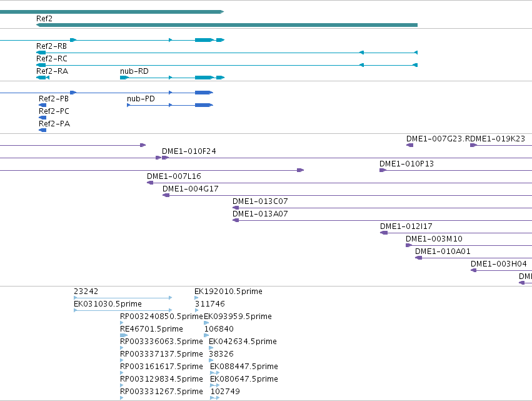This screenshot has width=532, height=401.
Task: Select the RP003337137.5prime EST label
Action: coord(161,355)
